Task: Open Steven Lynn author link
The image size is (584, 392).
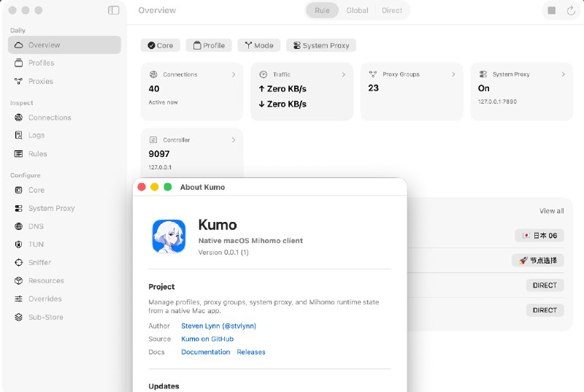Action: [218, 326]
